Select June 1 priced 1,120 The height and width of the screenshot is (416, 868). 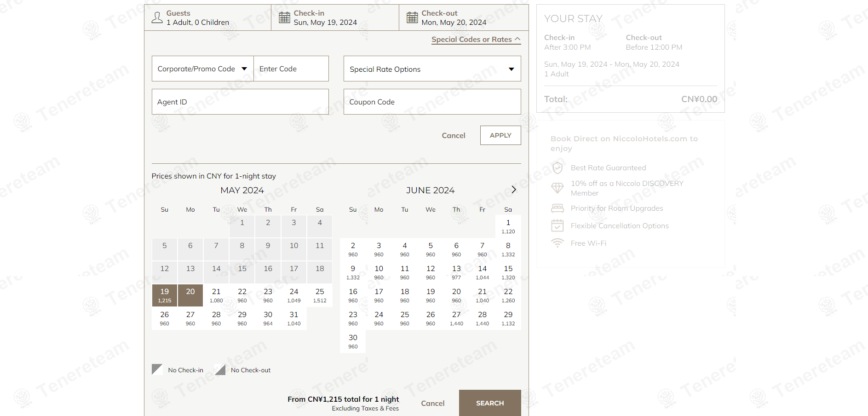click(x=508, y=226)
